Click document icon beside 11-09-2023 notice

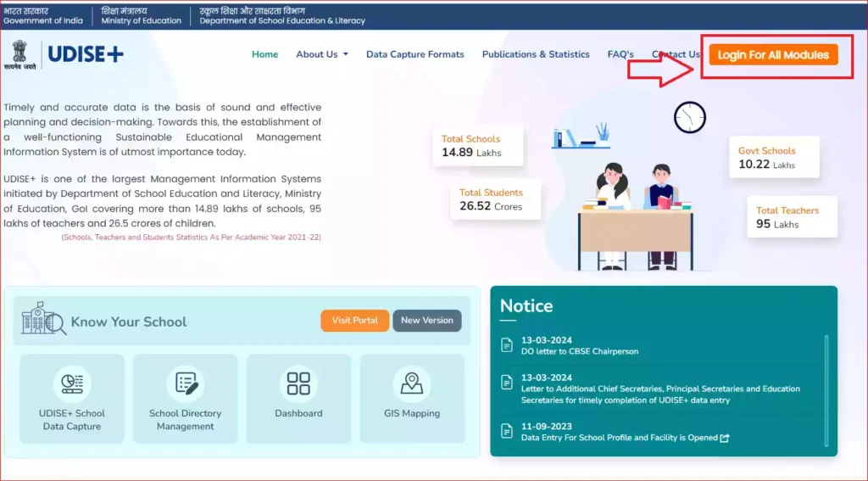507,431
